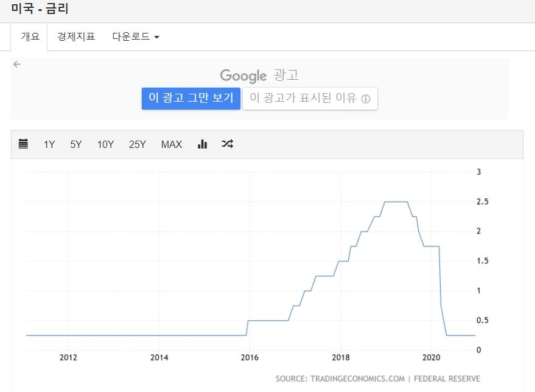Click the 2018 x-axis label
535x392 pixels.
[341, 357]
